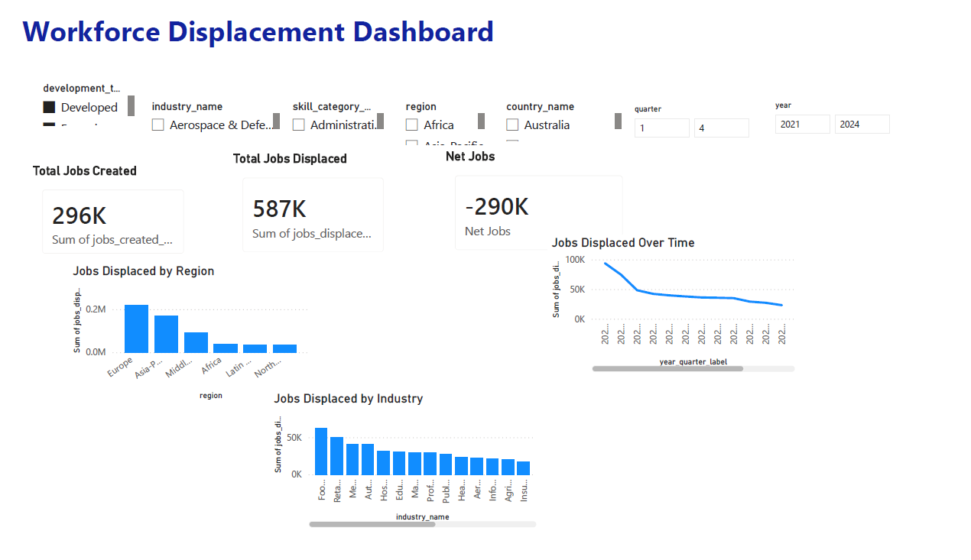Click the Workforce Displacement Dashboard title

[258, 31]
